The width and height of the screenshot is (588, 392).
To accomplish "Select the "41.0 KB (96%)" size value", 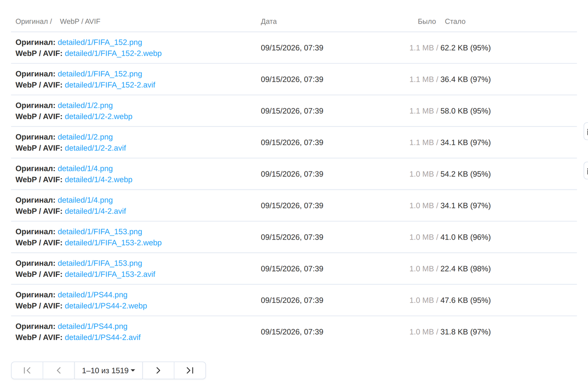I will click(x=465, y=237).
